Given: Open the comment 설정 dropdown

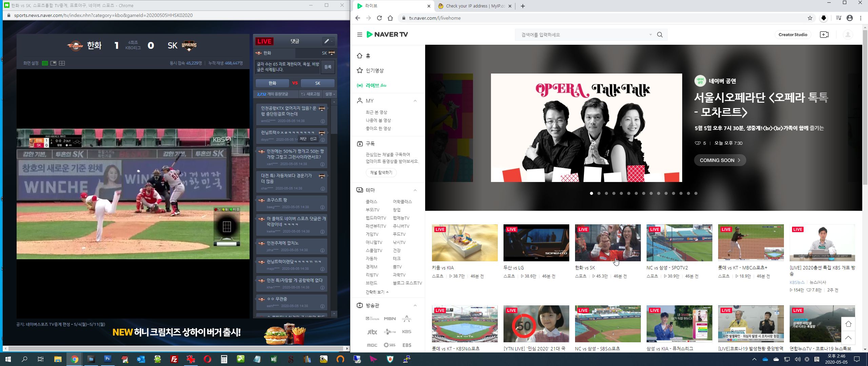Looking at the screenshot, I should pos(330,94).
